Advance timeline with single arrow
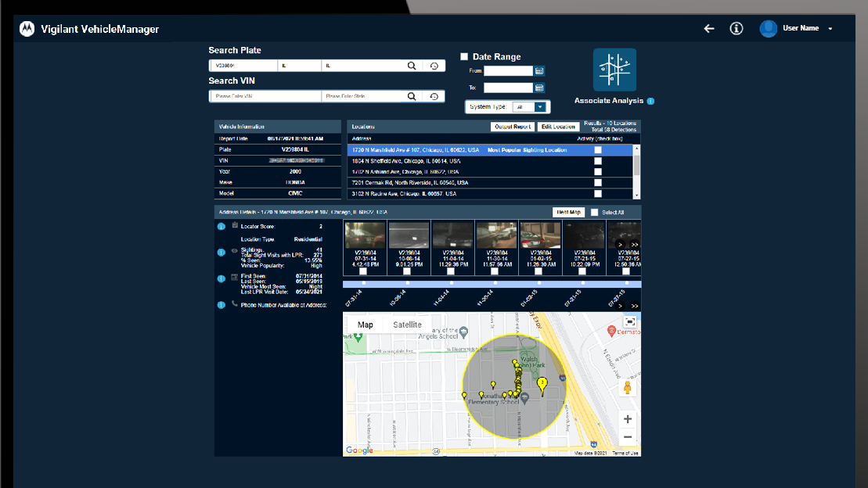Viewport: 868px width, 488px height. pyautogui.click(x=621, y=306)
